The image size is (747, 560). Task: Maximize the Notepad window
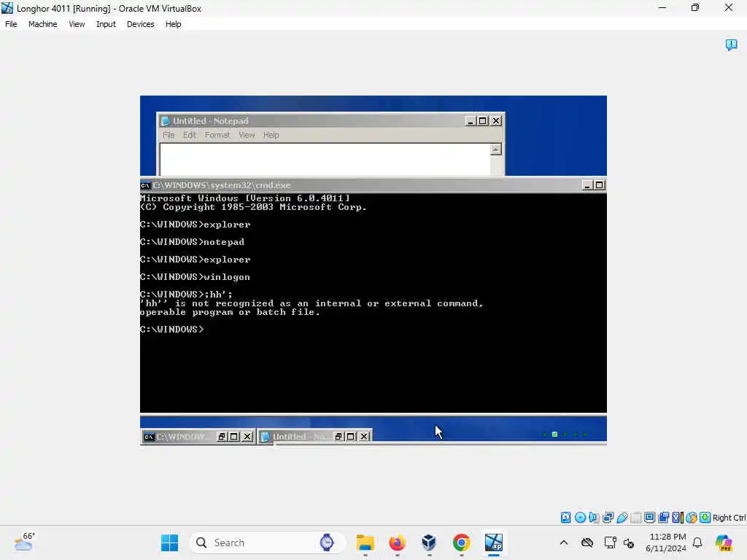[x=483, y=121]
